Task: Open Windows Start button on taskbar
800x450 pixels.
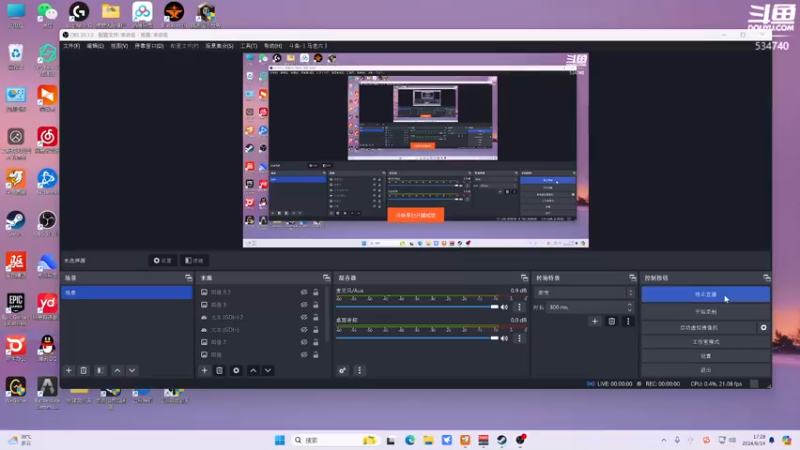Action: (x=280, y=440)
